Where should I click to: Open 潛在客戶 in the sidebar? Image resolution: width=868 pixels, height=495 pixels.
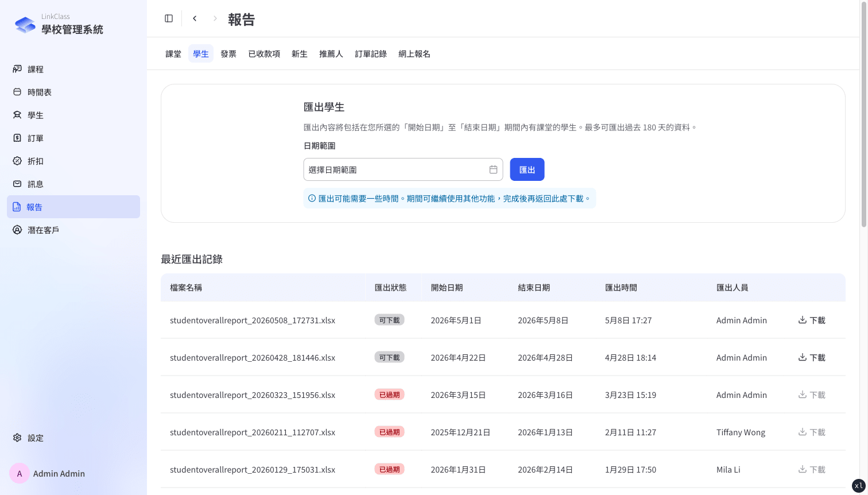tap(73, 230)
